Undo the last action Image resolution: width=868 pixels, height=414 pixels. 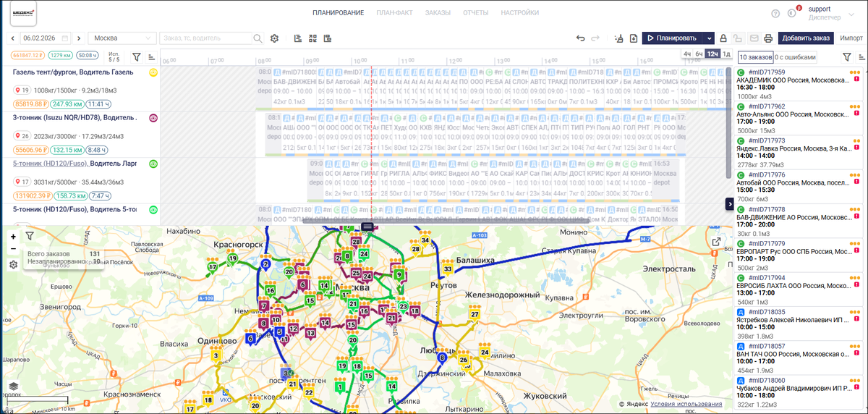pyautogui.click(x=580, y=38)
